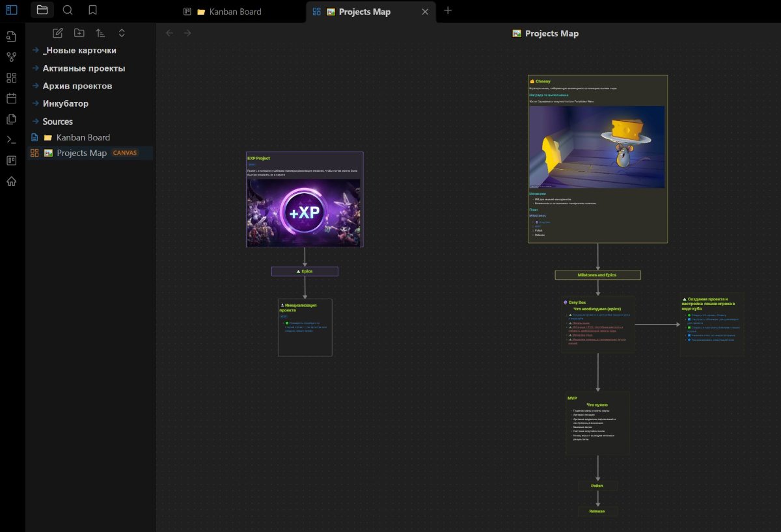This screenshot has width=781, height=532.
Task: Select the Cheesy mouse image on canvas
Action: coord(597,147)
